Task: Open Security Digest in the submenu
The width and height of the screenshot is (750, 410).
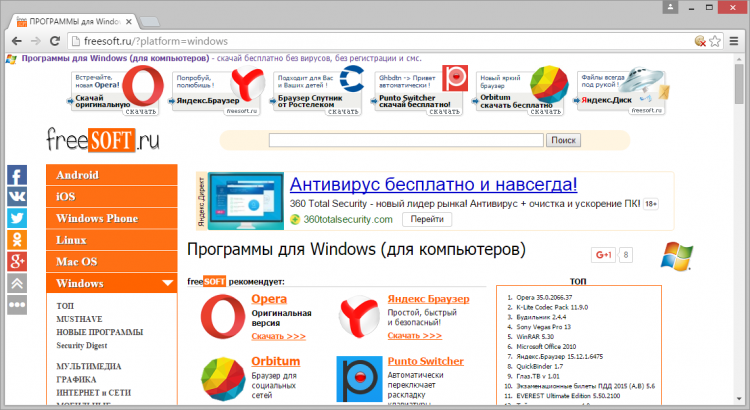Action: (x=82, y=345)
